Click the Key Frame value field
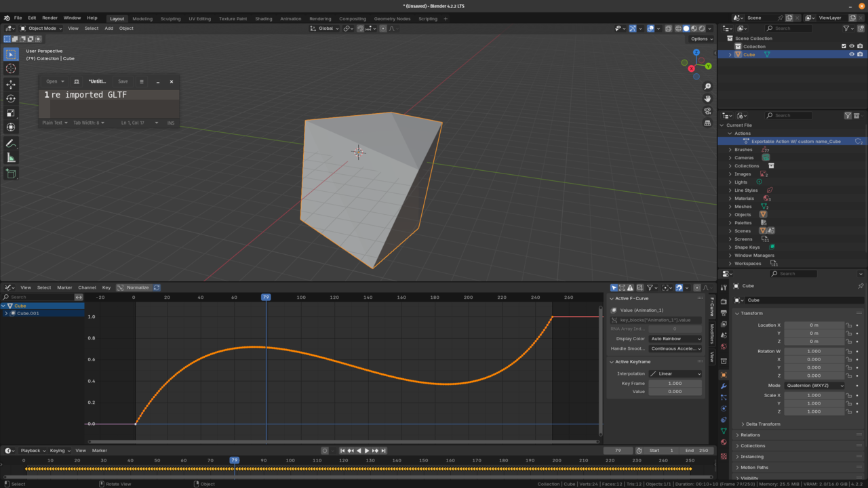This screenshot has width=868, height=488. click(675, 384)
